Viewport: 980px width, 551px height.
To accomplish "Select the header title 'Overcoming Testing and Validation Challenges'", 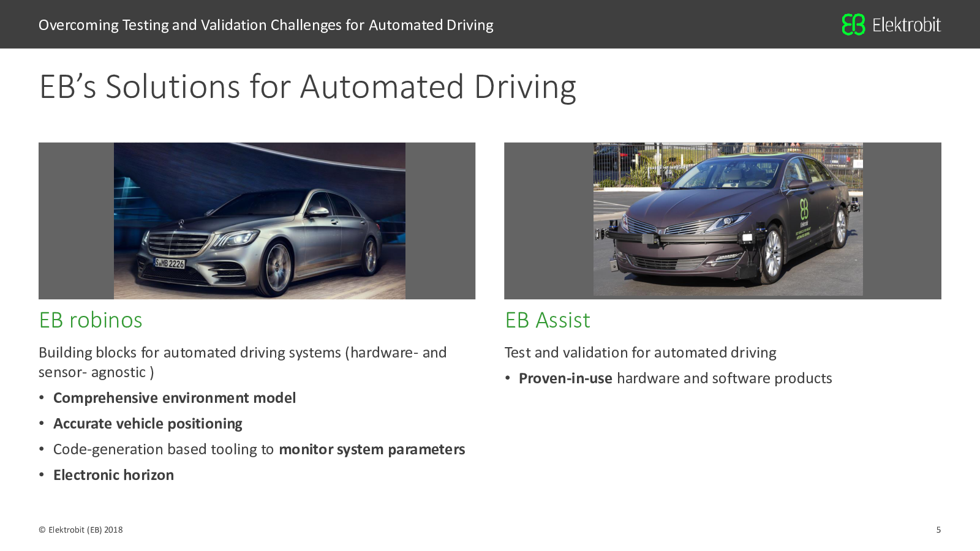I will [266, 25].
